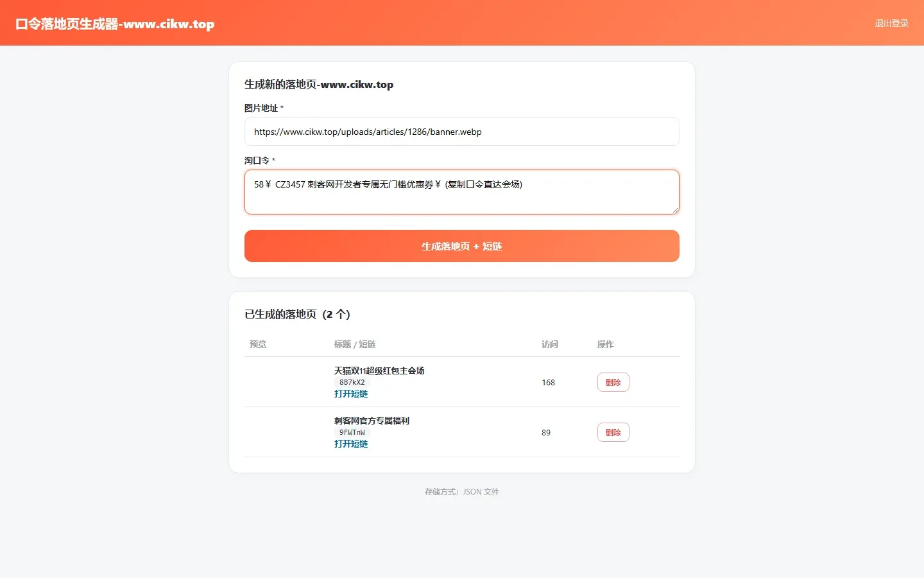Click the 生成落地页 + 短链 button

pyautogui.click(x=461, y=246)
